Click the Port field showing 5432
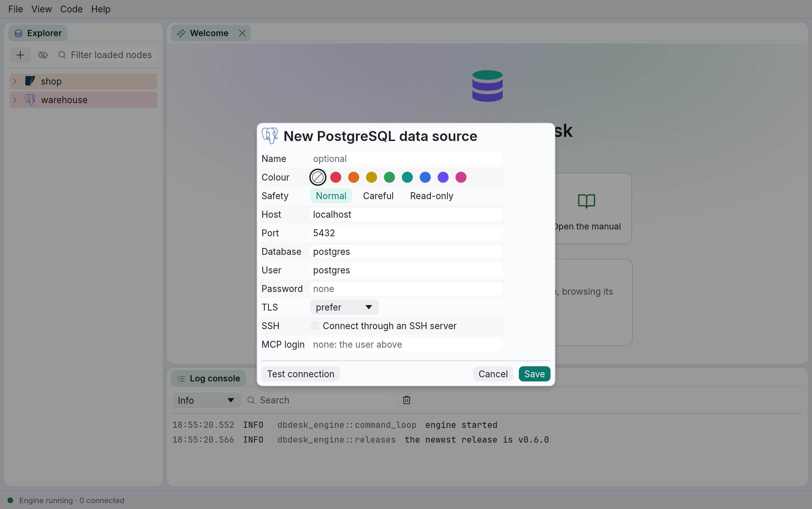 coord(406,233)
